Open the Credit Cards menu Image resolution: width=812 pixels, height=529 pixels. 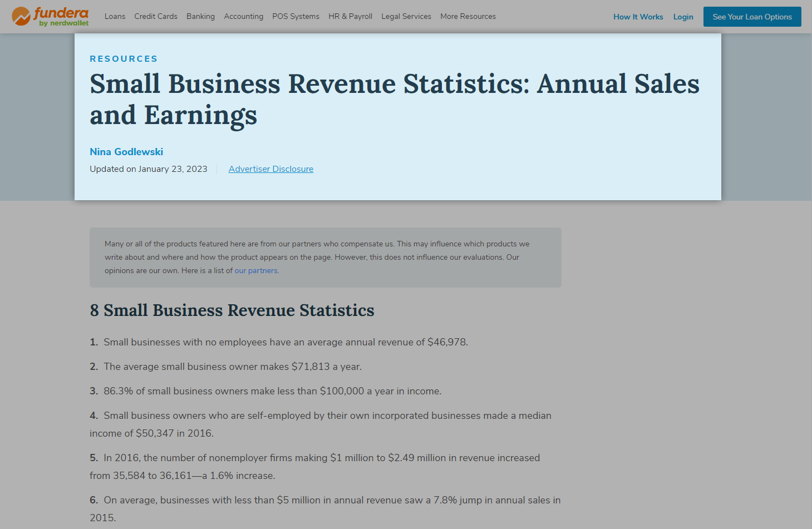coord(156,17)
